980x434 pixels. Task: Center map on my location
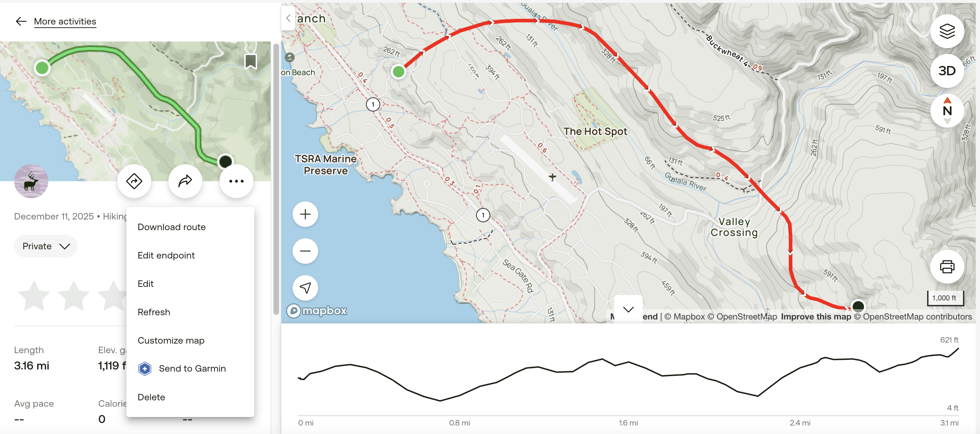click(305, 288)
